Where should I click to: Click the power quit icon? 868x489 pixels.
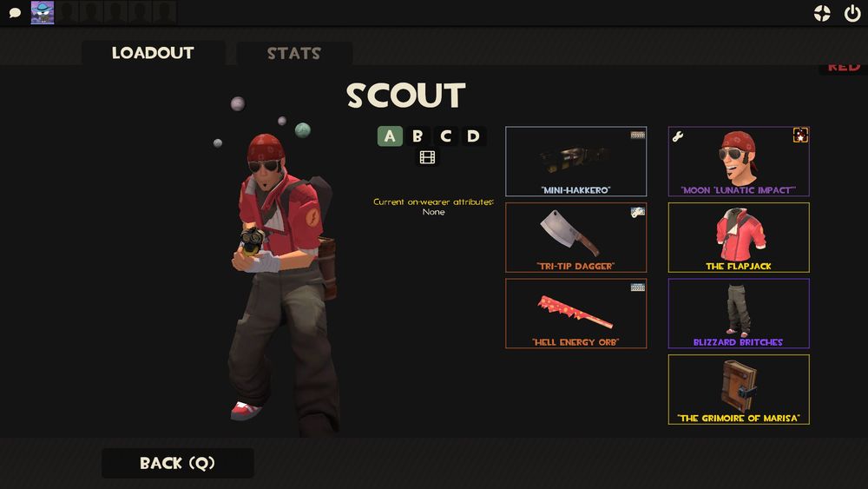pyautogui.click(x=852, y=13)
